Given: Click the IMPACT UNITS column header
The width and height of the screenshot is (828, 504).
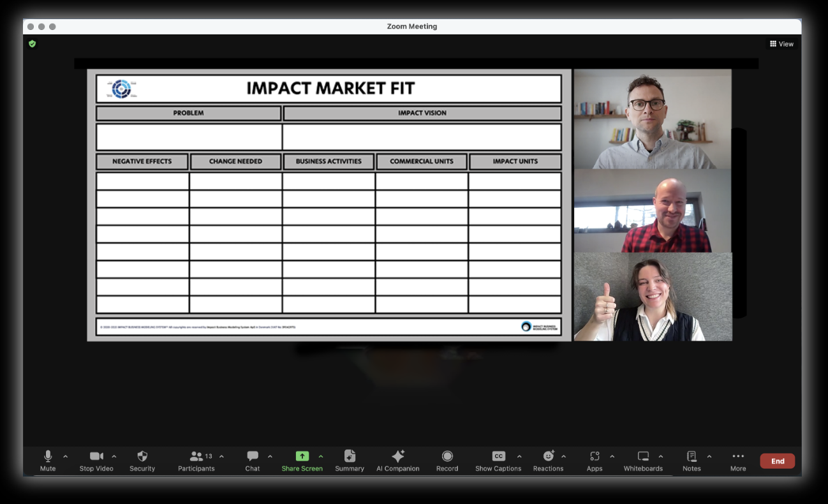Looking at the screenshot, I should (x=515, y=161).
